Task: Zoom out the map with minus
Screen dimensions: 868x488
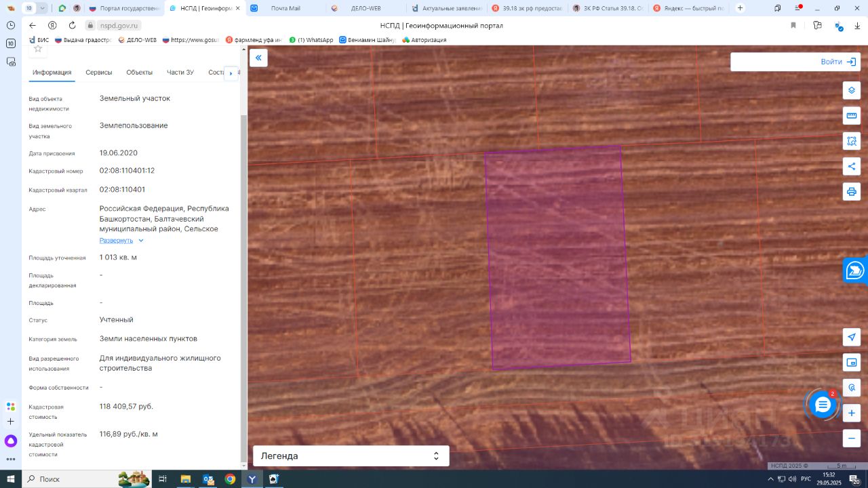Action: (x=852, y=438)
